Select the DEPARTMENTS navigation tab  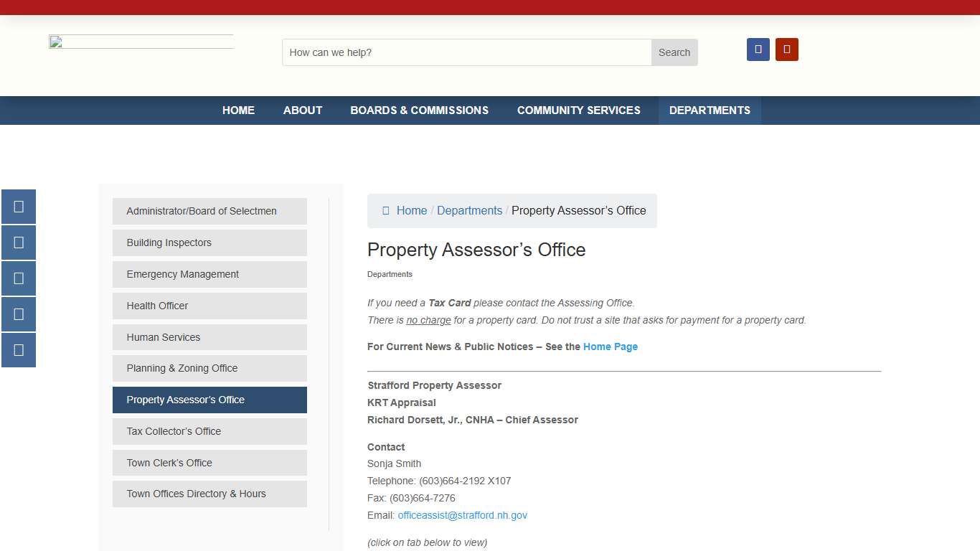pos(710,110)
